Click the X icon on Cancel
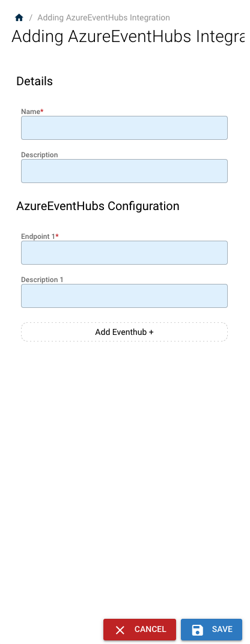Image resolution: width=250 pixels, height=644 pixels. [120, 630]
